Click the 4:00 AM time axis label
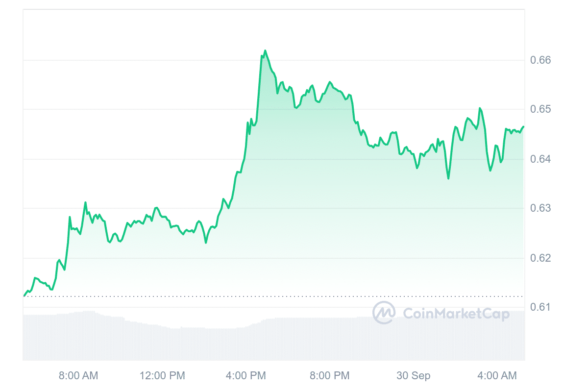This screenshot has height=392, width=588. point(497,376)
